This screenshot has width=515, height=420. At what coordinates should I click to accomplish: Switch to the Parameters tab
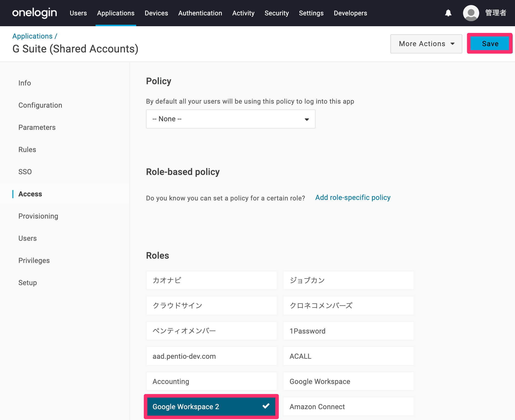[x=37, y=127]
